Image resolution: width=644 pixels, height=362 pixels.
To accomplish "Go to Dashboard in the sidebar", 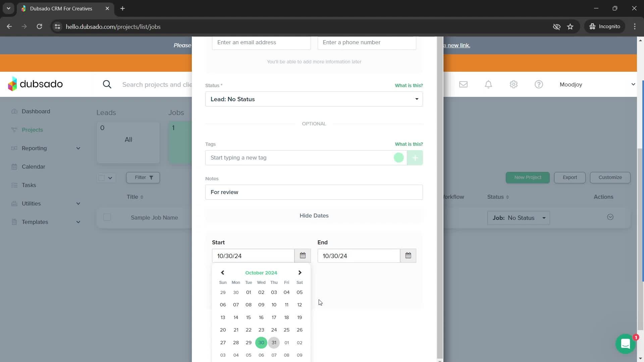I will pos(36,111).
